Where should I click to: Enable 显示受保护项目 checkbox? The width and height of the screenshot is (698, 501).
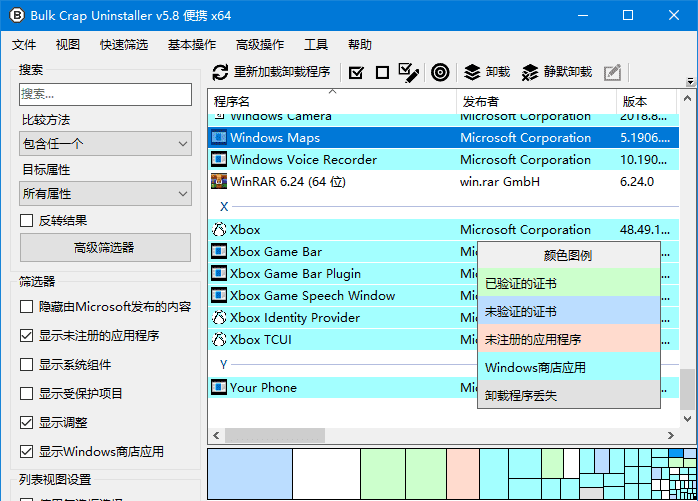[26, 393]
